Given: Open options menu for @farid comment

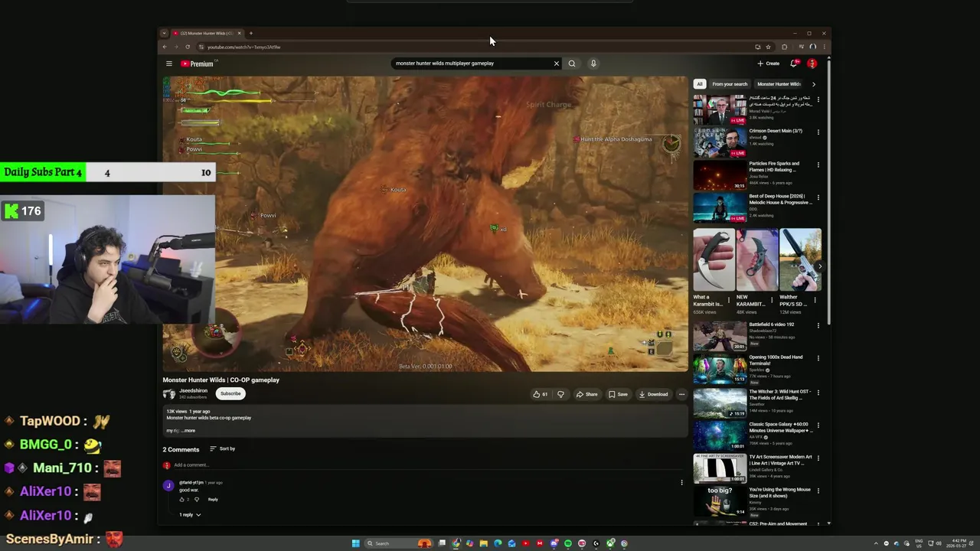Looking at the screenshot, I should (681, 482).
